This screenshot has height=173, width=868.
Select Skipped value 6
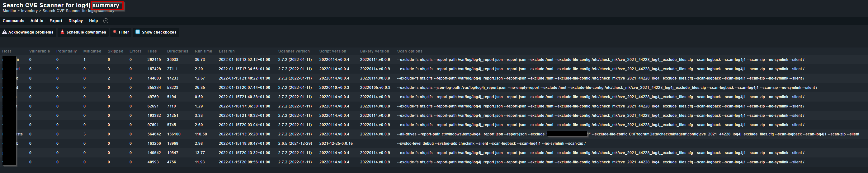109,60
